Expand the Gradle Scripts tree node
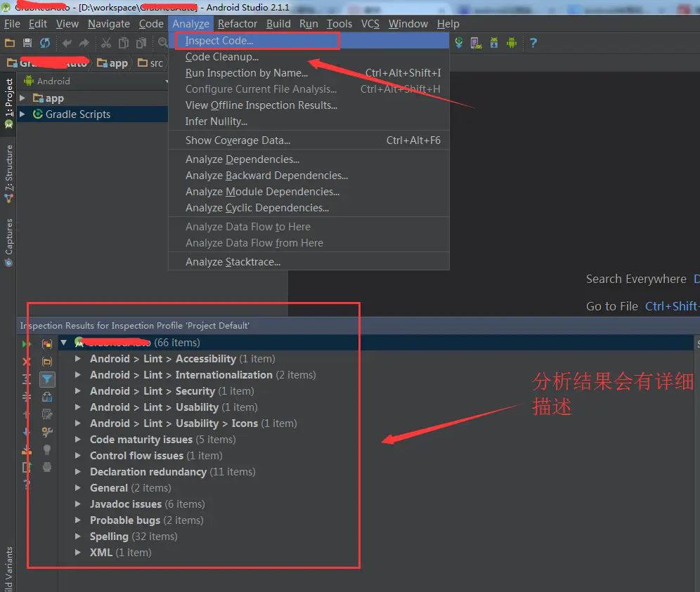The width and height of the screenshot is (700, 592). click(x=22, y=114)
